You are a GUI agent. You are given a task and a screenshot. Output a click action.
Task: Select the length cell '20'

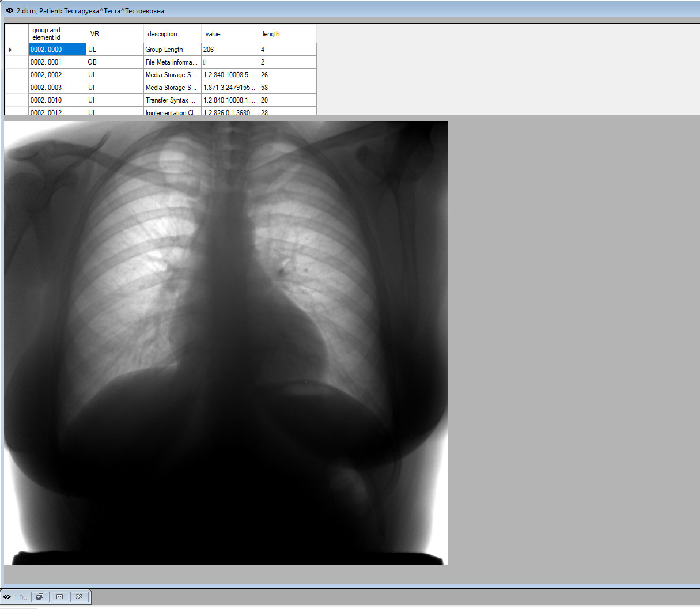(287, 100)
